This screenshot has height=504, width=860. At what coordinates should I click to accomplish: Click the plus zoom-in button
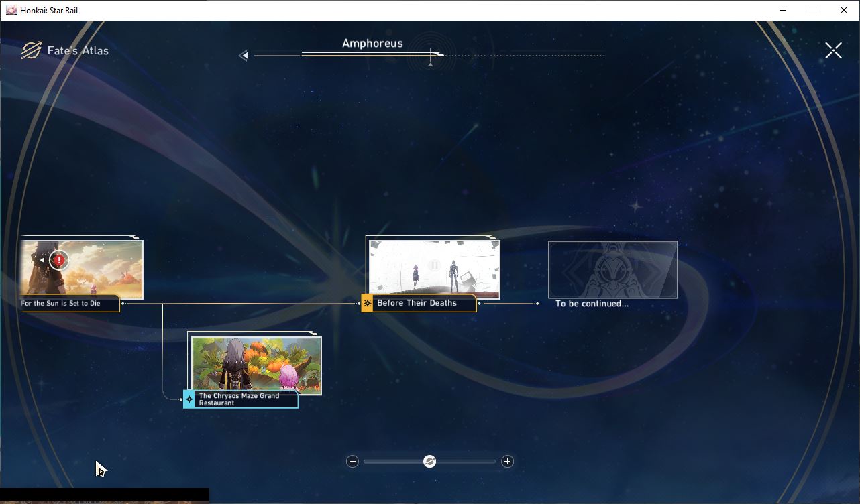tap(507, 461)
